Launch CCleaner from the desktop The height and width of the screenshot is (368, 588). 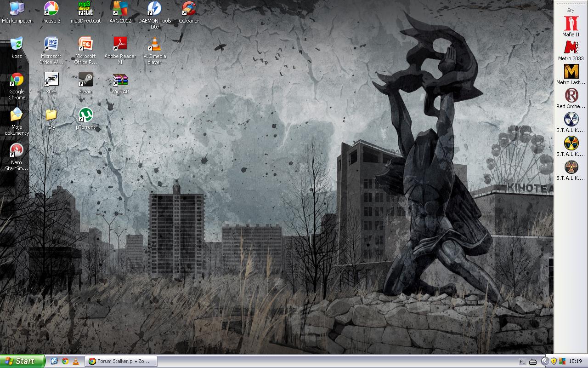[x=189, y=12]
